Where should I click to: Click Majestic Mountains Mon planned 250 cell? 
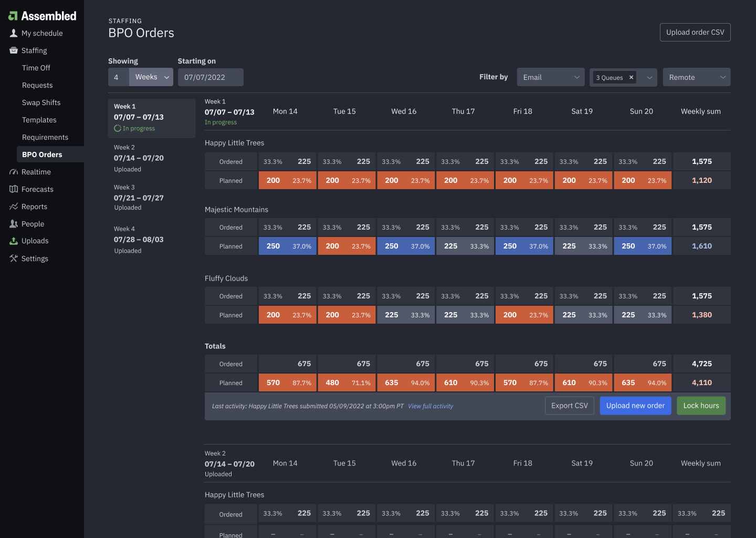click(287, 246)
